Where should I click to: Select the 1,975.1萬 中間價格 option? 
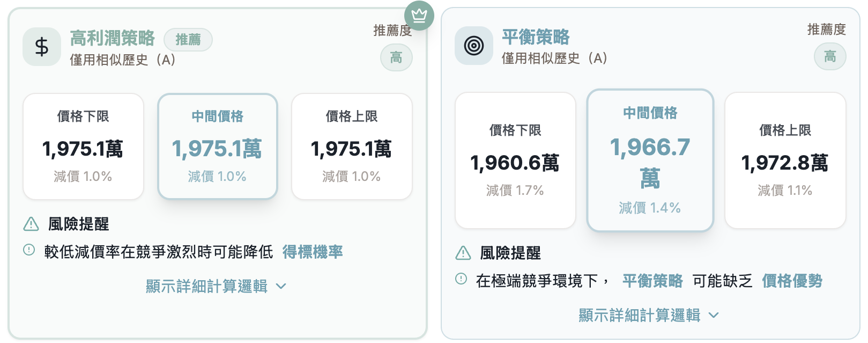[217, 146]
